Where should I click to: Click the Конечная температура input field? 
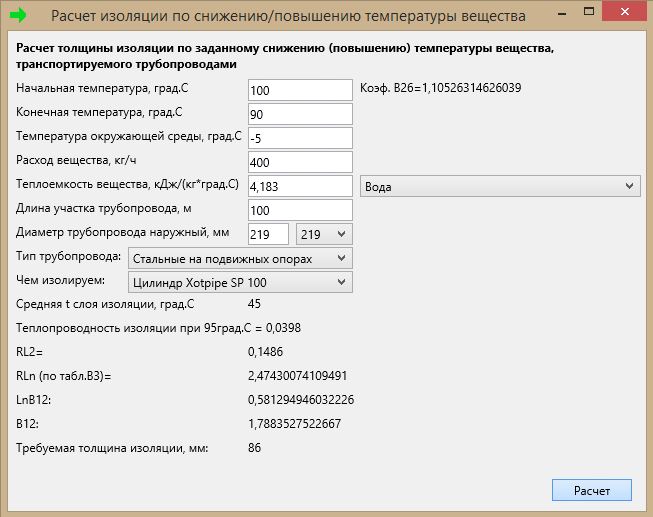pos(300,114)
